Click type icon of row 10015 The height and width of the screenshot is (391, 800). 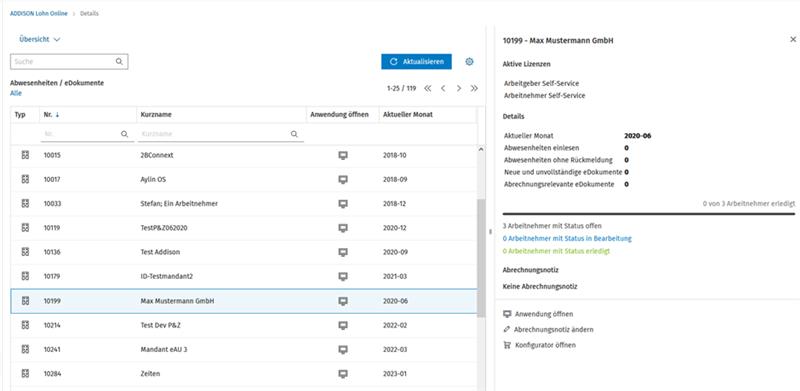(x=25, y=155)
